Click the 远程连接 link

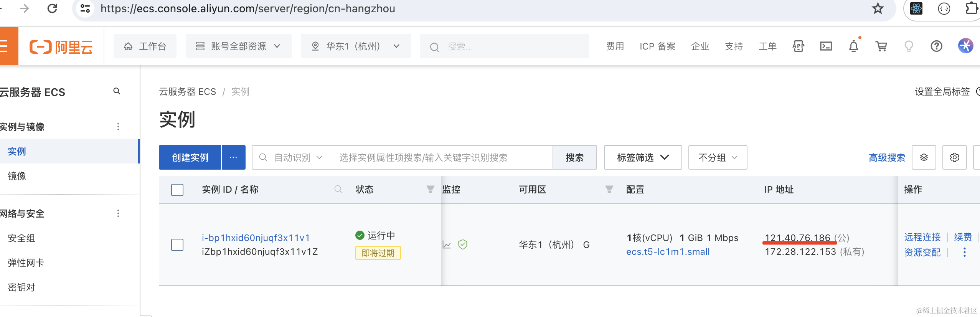click(x=922, y=237)
